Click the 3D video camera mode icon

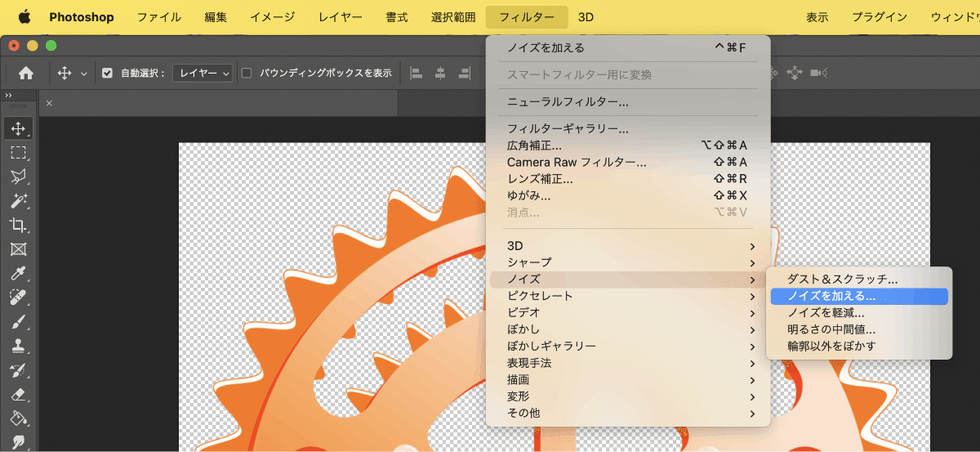[819, 74]
